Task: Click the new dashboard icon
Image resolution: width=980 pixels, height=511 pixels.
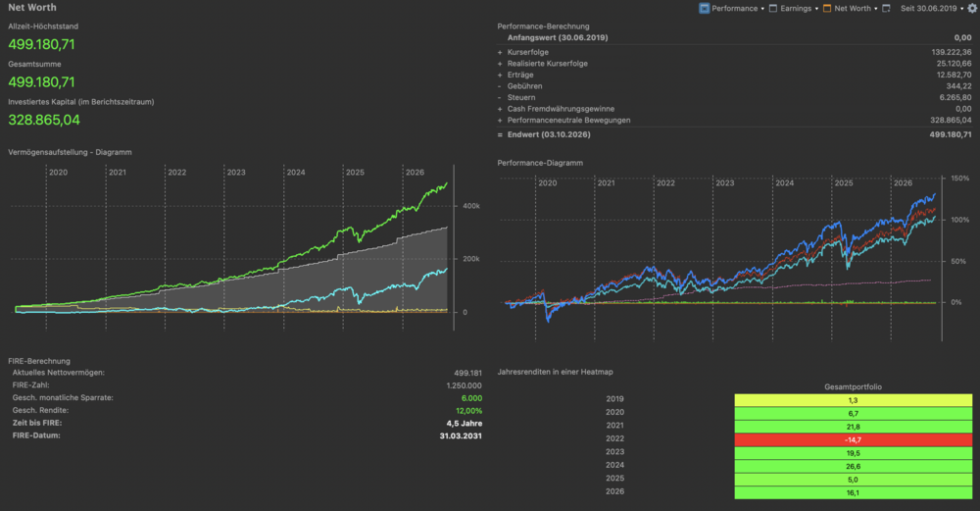Action: [886, 8]
